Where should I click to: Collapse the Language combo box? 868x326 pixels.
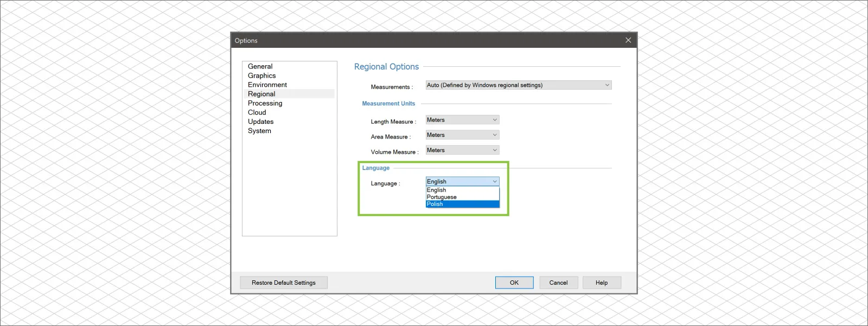point(462,181)
